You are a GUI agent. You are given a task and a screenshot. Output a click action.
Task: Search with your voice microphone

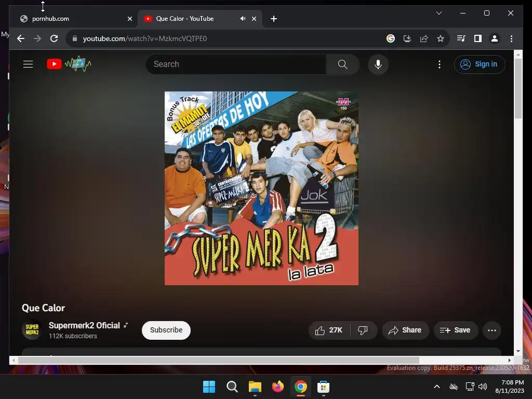pos(378,64)
